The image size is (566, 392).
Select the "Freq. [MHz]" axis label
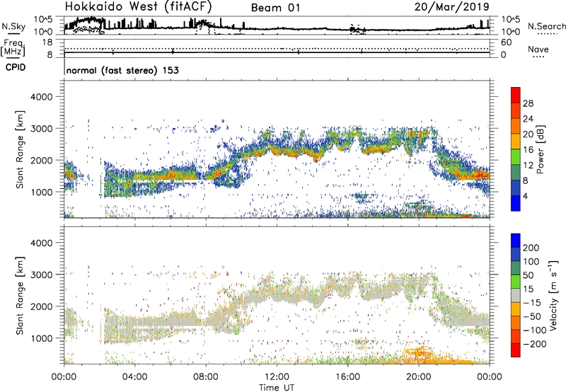pos(13,48)
